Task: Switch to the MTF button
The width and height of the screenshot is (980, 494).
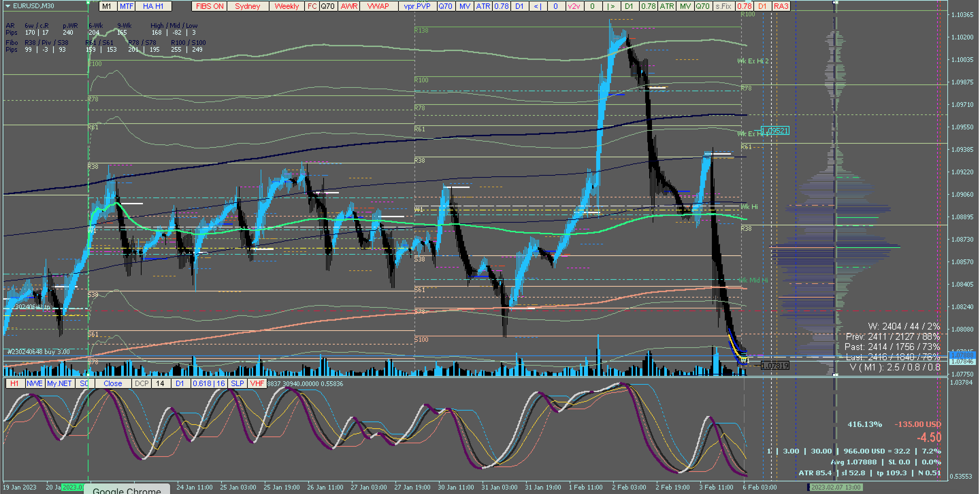Action: pyautogui.click(x=126, y=6)
